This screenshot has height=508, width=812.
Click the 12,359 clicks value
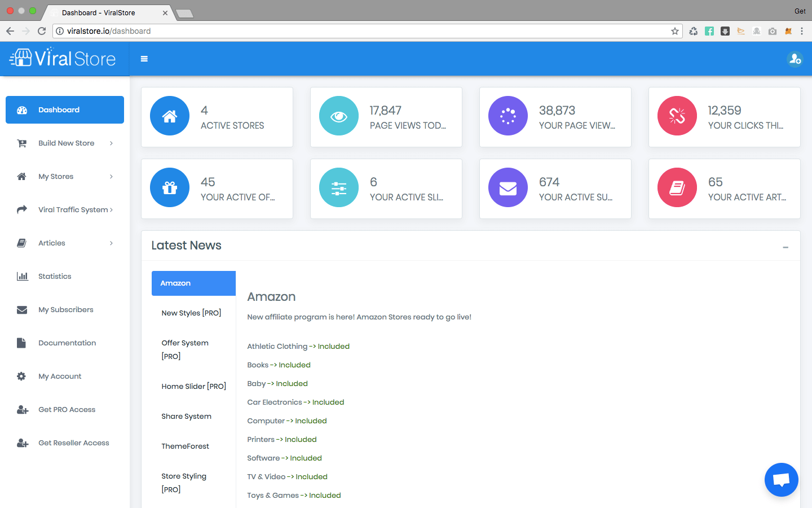pos(725,111)
